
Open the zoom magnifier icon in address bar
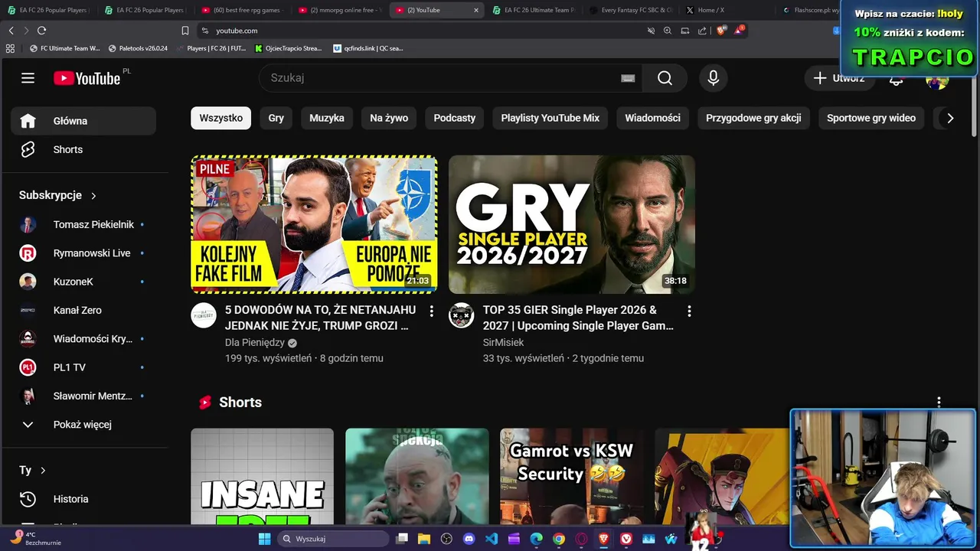click(x=668, y=31)
